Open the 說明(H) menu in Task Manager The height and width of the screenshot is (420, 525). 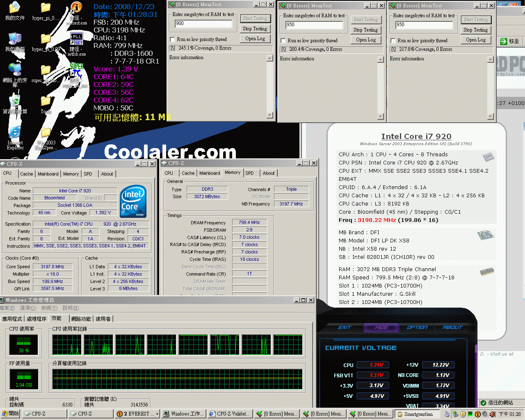click(x=71, y=308)
